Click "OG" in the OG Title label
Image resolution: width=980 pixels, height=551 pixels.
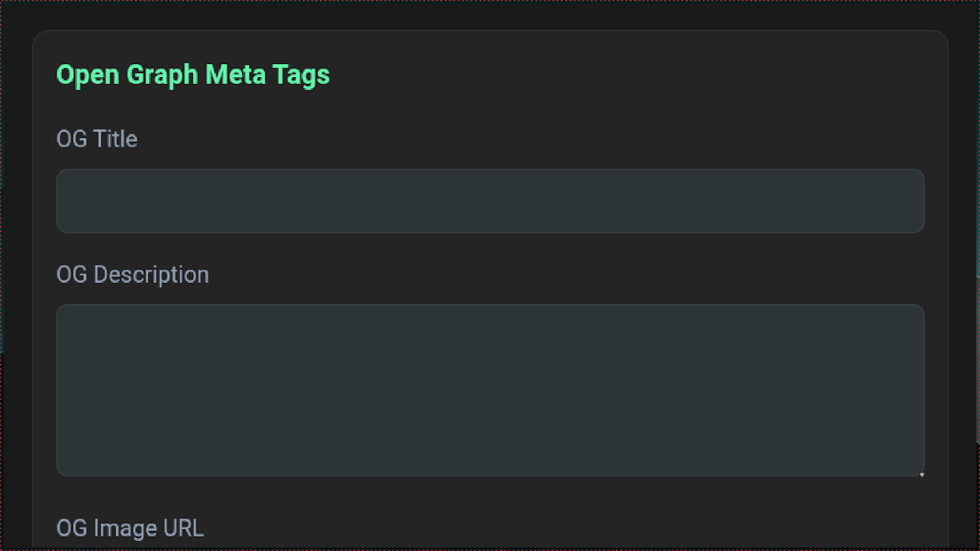(x=72, y=139)
